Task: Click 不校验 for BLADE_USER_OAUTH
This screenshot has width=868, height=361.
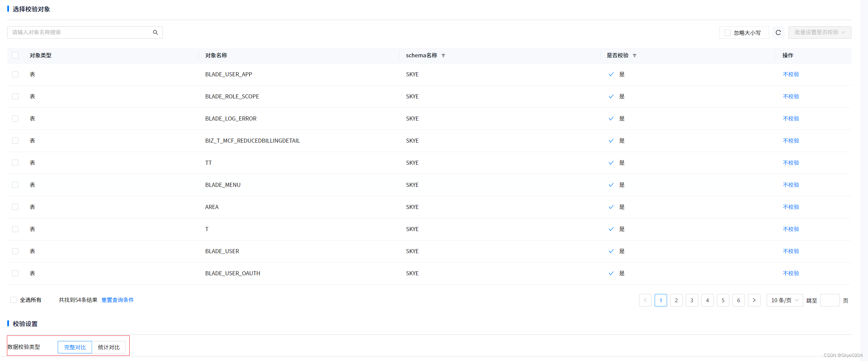Action: click(791, 273)
